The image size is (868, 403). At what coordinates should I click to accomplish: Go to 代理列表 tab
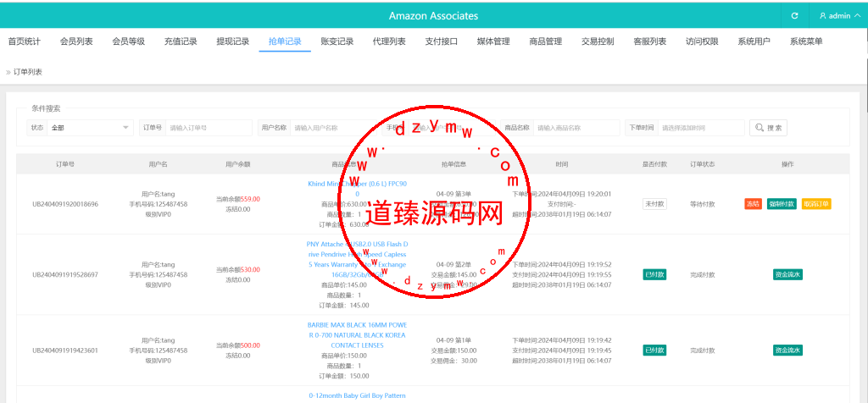click(389, 41)
